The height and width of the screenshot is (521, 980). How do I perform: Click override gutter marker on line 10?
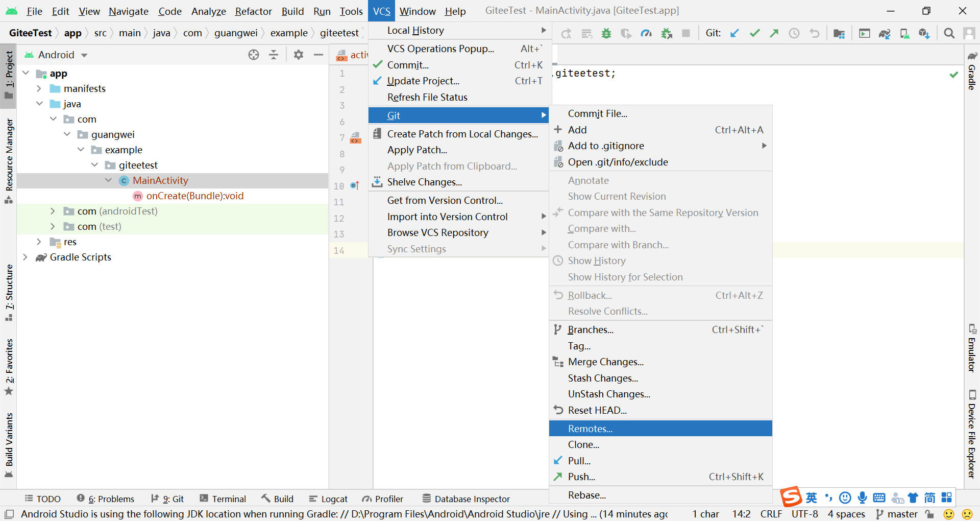coord(355,185)
